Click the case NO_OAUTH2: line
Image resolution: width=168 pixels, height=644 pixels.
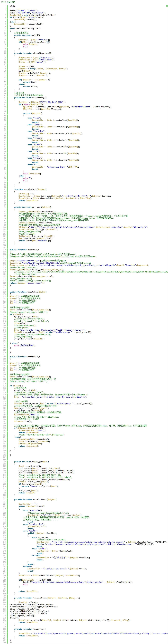pyautogui.click(x=40, y=537)
